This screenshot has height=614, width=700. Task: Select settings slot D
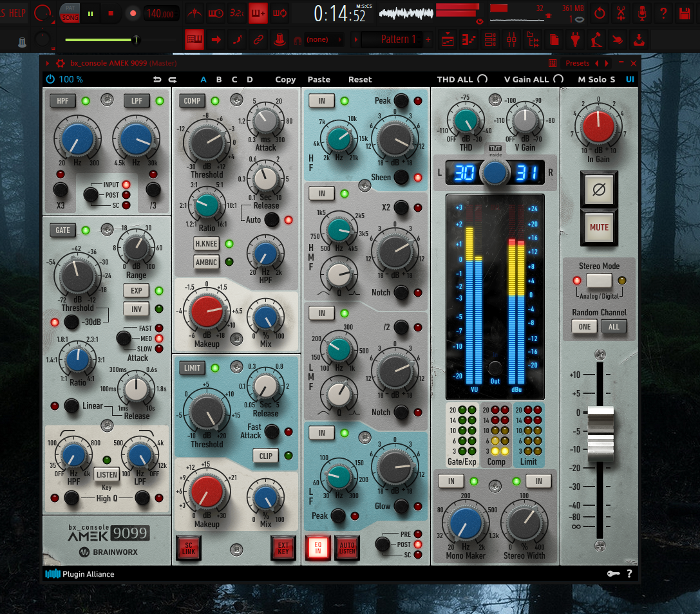tap(250, 79)
